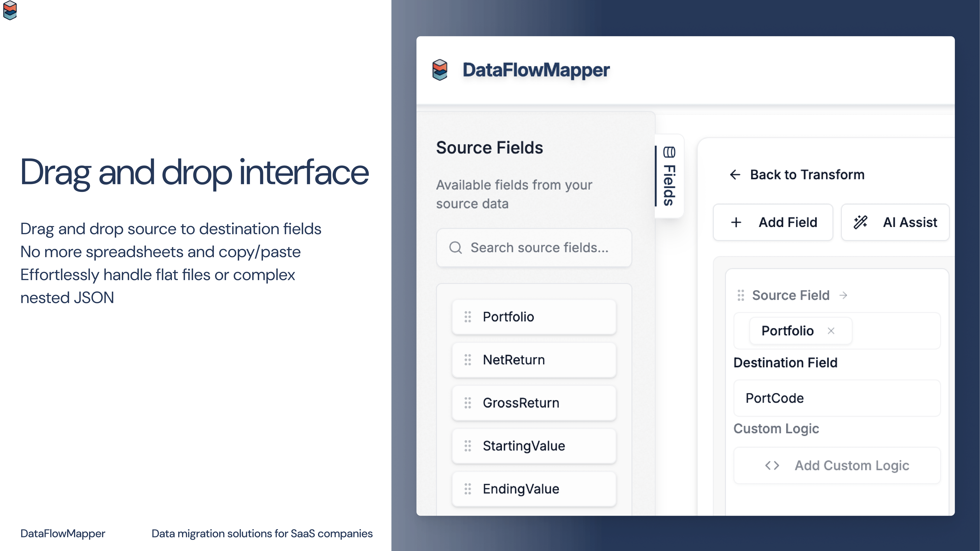The width and height of the screenshot is (980, 551).
Task: Open the vertical Fields side tab
Action: tap(669, 185)
